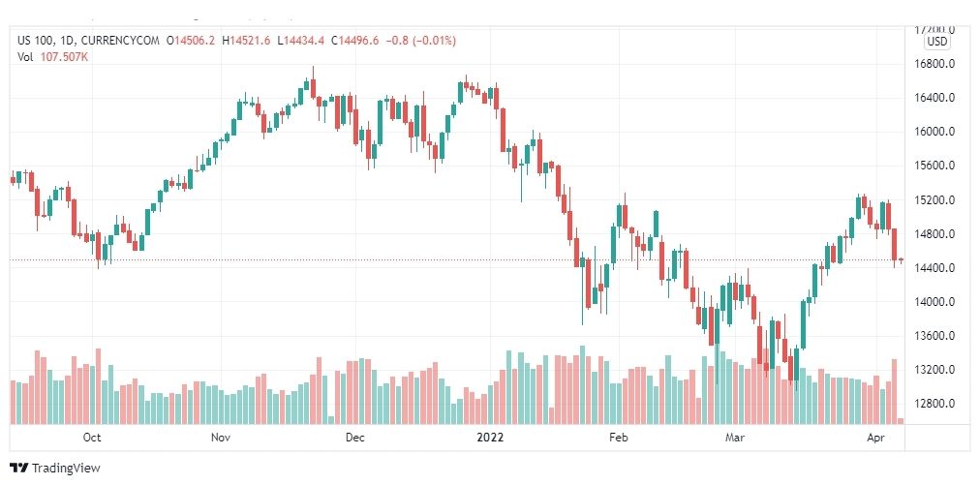Click the TradingView text link
The width and height of the screenshot is (980, 485).
pyautogui.click(x=66, y=469)
